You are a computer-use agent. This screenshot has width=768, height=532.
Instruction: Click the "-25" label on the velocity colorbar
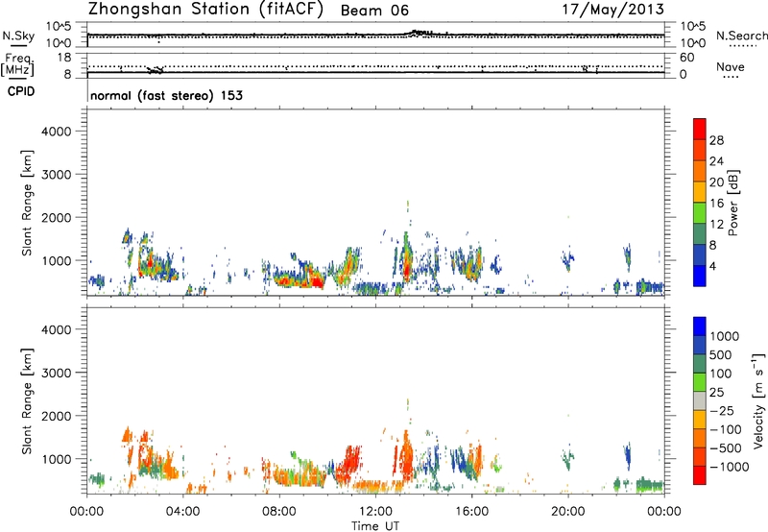[x=721, y=411]
